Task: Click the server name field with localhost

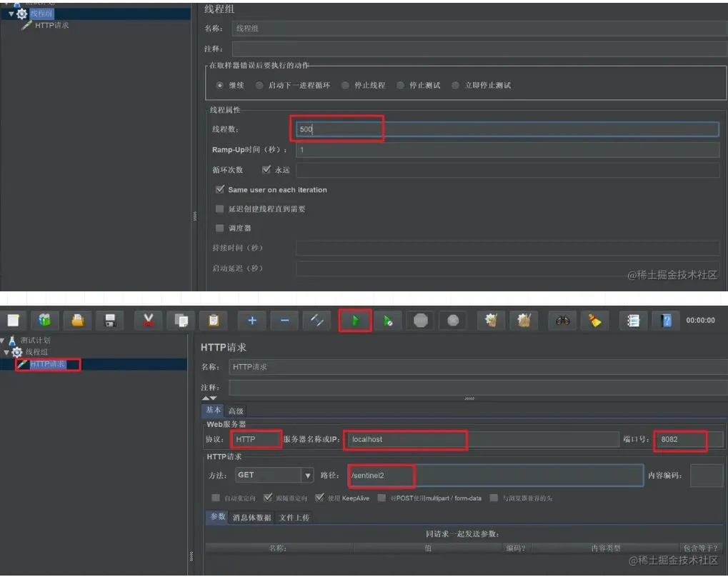Action: [x=482, y=439]
